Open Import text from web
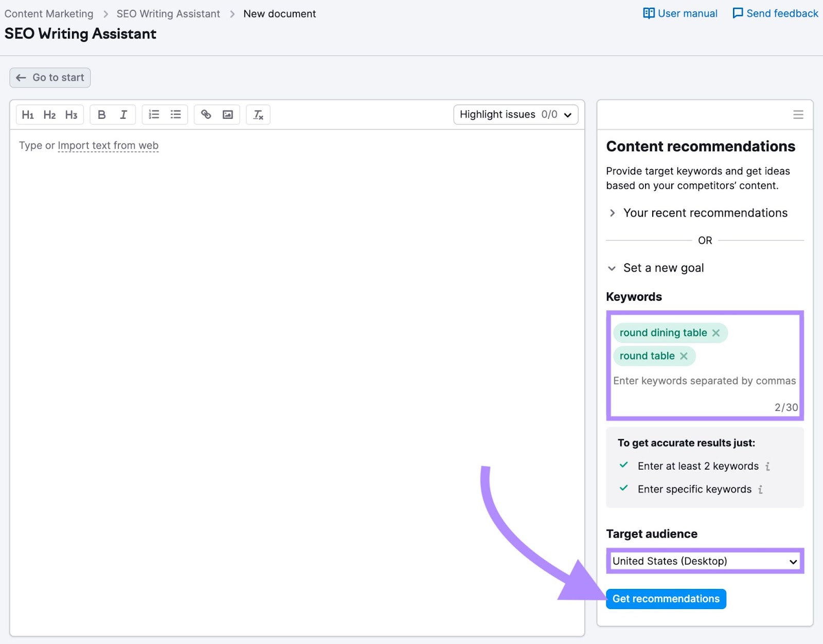The width and height of the screenshot is (823, 644). point(108,145)
